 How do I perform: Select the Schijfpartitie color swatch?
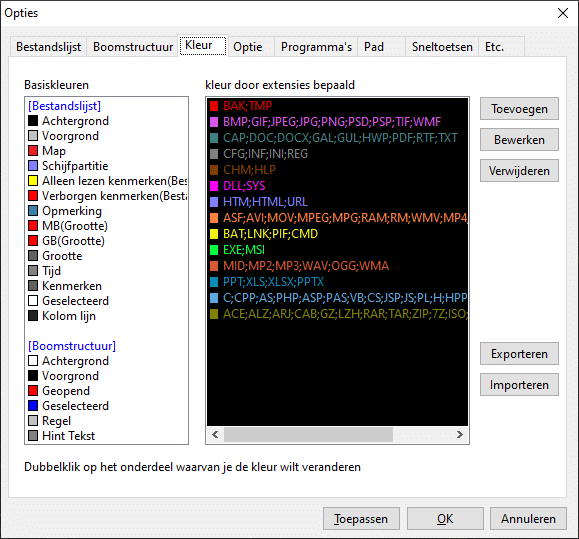[33, 166]
